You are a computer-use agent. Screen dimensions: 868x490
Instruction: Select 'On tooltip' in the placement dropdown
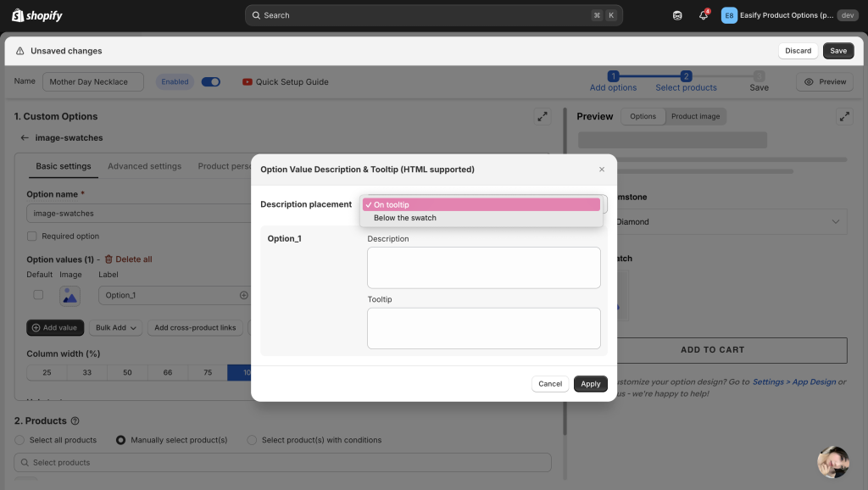tap(481, 205)
